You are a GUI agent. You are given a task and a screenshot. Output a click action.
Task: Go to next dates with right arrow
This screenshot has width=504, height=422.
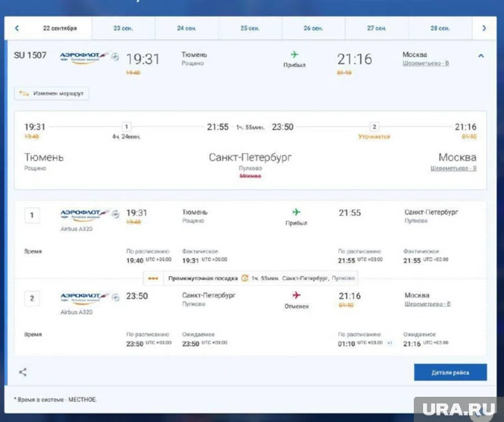point(484,29)
